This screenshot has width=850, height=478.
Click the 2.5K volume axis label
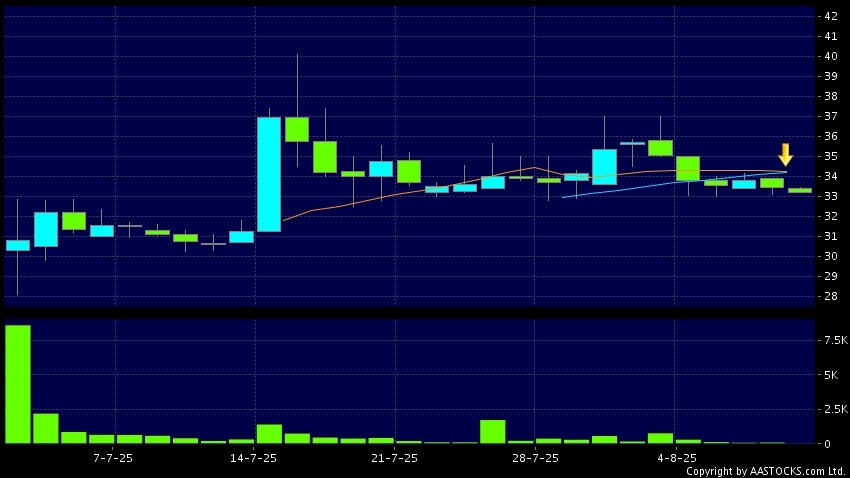pyautogui.click(x=835, y=409)
